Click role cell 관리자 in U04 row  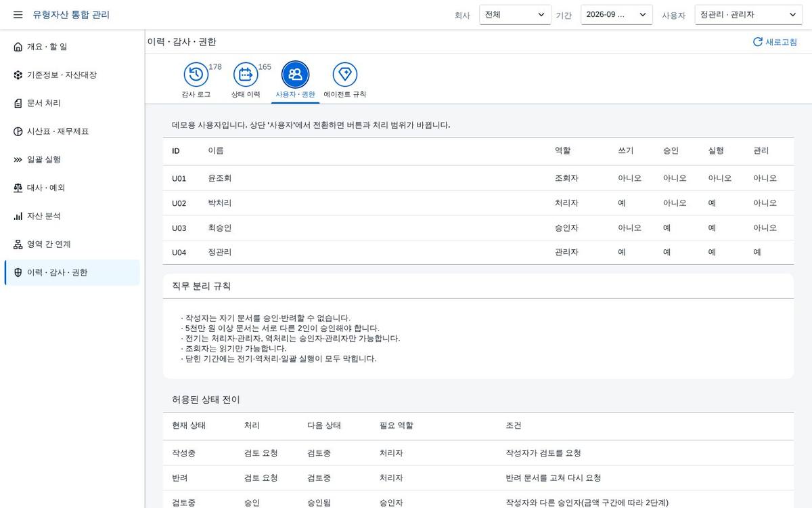tap(566, 252)
